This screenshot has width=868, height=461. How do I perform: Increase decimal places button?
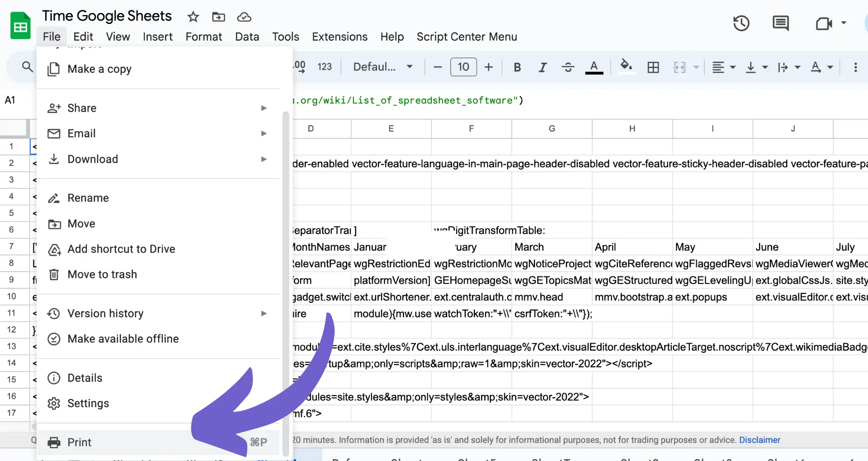tap(299, 67)
